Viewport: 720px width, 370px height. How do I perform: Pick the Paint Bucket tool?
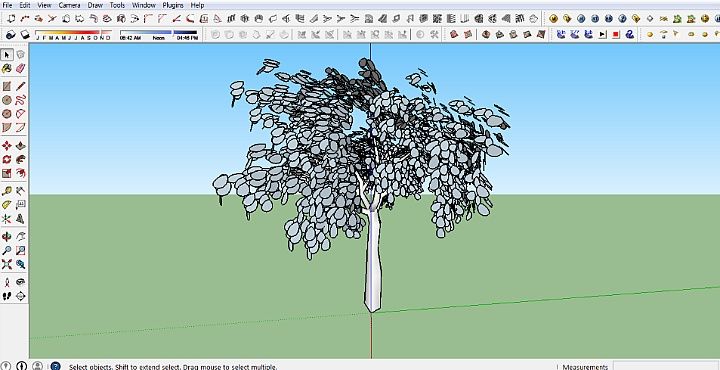pos(6,68)
